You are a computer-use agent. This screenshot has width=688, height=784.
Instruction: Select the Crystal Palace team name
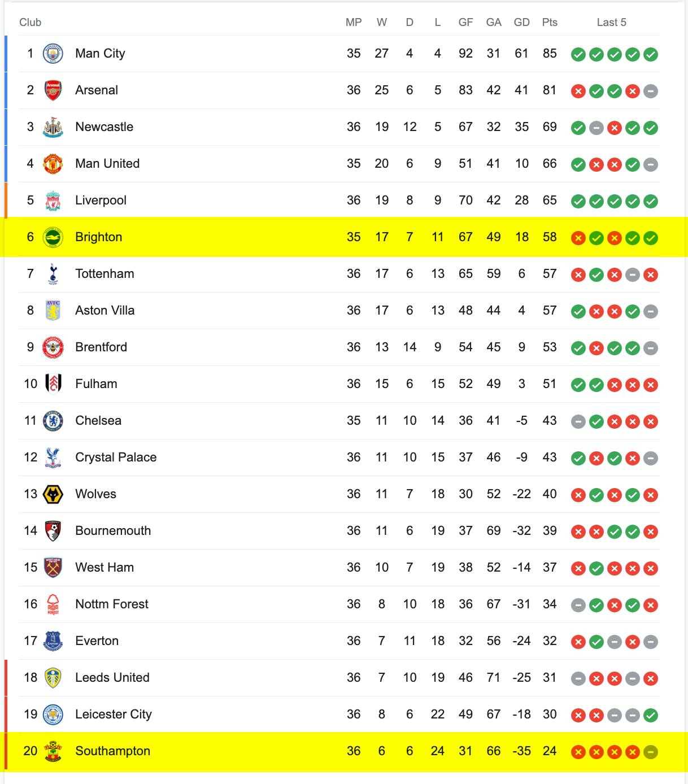[x=116, y=458]
